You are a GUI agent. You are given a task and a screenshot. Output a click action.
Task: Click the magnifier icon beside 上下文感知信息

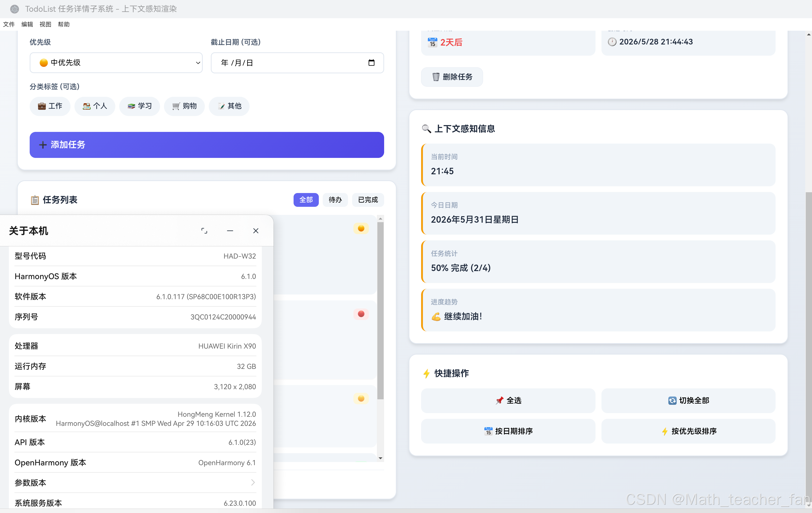coord(427,129)
